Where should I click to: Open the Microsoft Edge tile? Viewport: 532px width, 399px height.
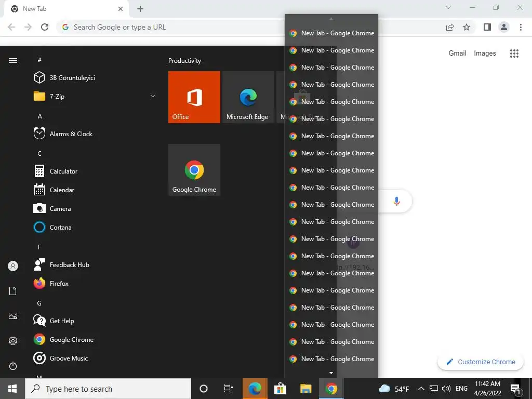248,97
